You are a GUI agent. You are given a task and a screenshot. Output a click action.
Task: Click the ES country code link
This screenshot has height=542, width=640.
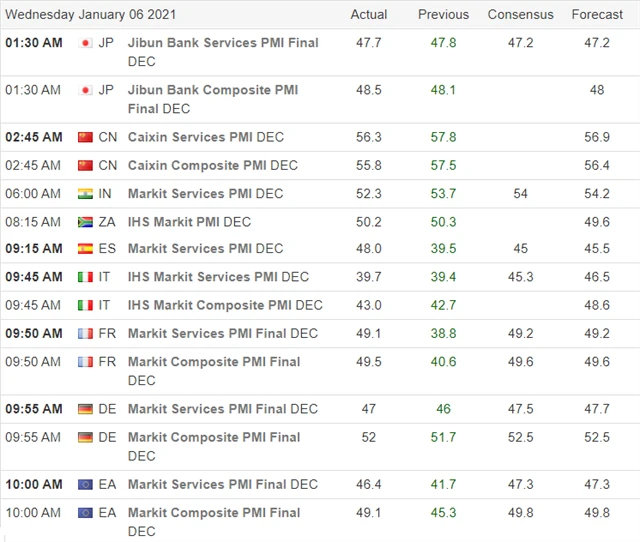[x=107, y=249]
